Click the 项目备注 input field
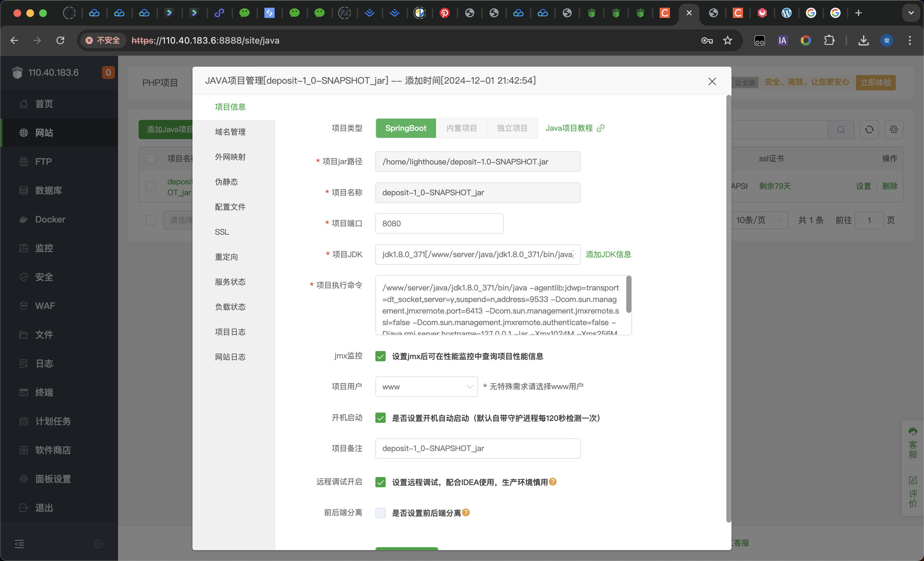Image resolution: width=924 pixels, height=561 pixels. click(478, 448)
